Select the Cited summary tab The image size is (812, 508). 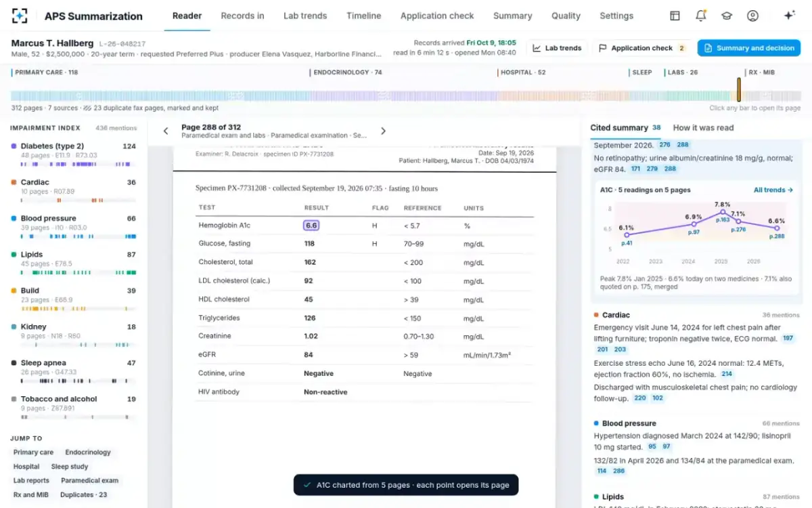(625, 127)
